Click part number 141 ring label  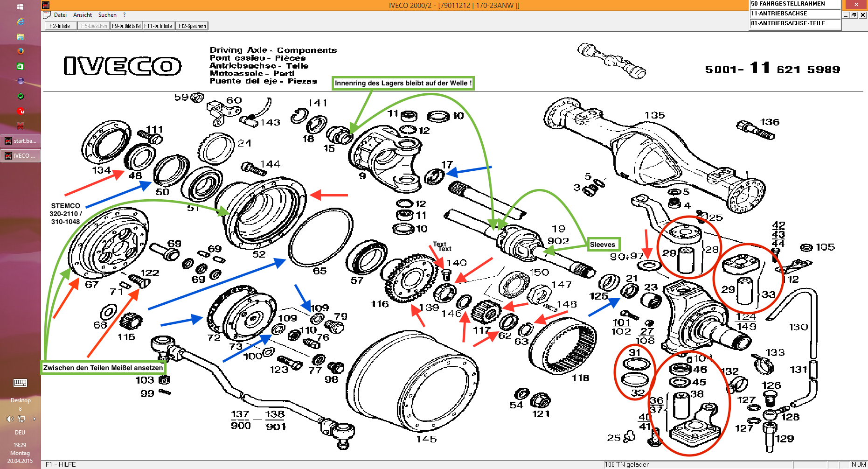click(317, 103)
